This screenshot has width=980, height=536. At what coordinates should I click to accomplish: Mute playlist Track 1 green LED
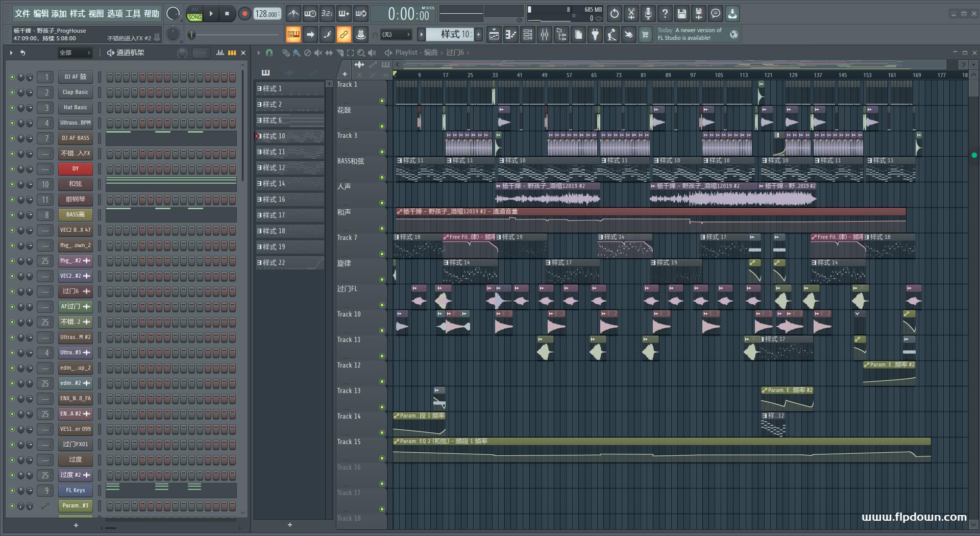click(x=382, y=101)
